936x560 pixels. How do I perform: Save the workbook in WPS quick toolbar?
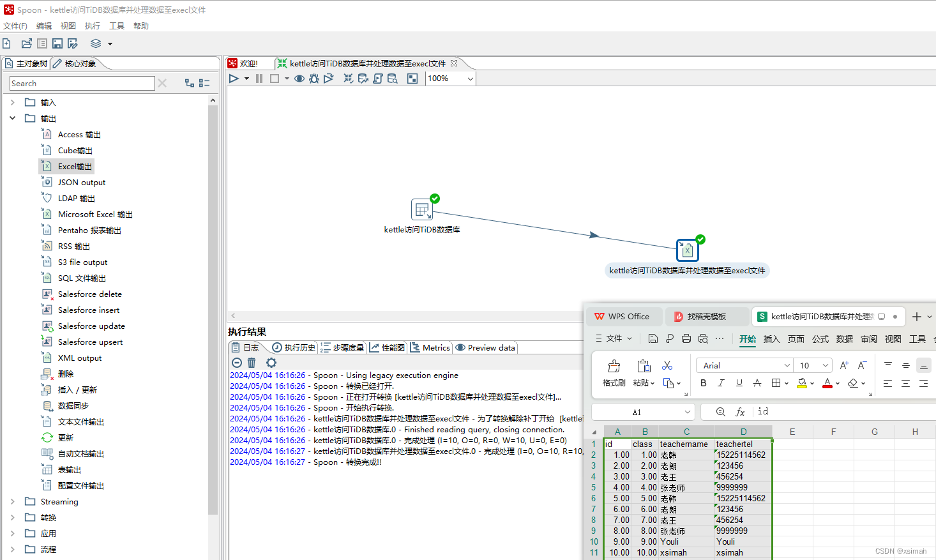tap(653, 338)
